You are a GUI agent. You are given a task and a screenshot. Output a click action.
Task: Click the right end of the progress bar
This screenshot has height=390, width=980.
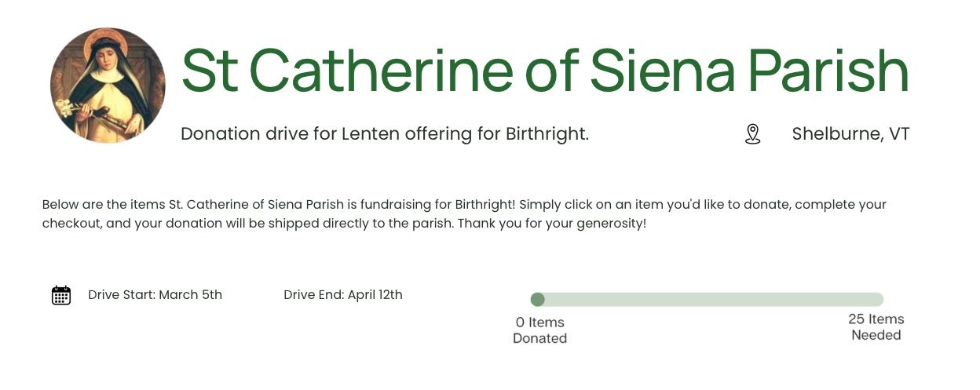tap(878, 299)
